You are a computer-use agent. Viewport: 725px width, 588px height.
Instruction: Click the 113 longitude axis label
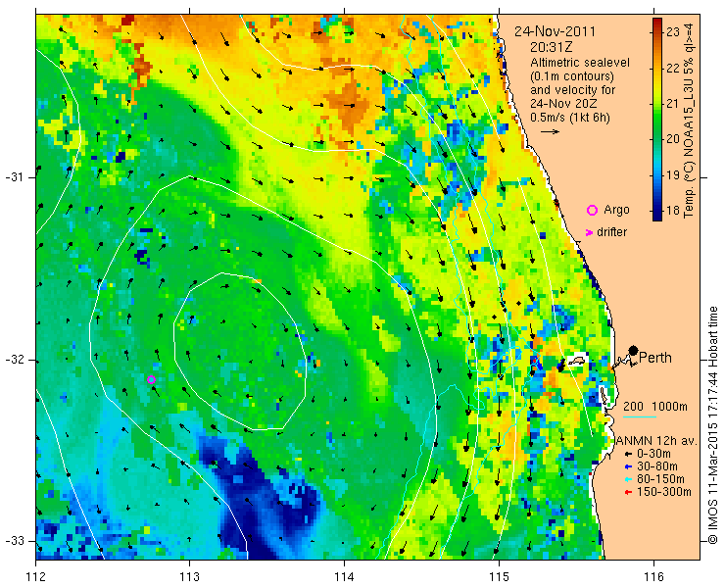pos(189,577)
